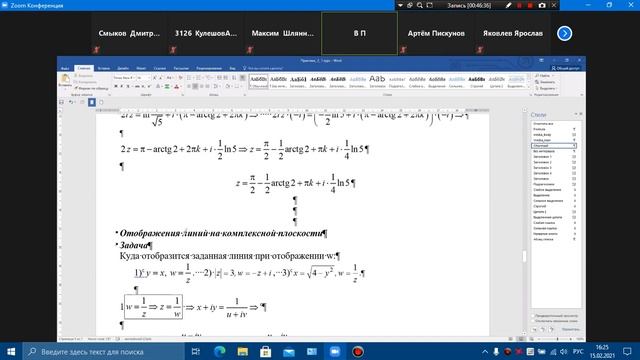Clear all formatting icon in Font group
The image size is (640, 360).
pos(181,78)
